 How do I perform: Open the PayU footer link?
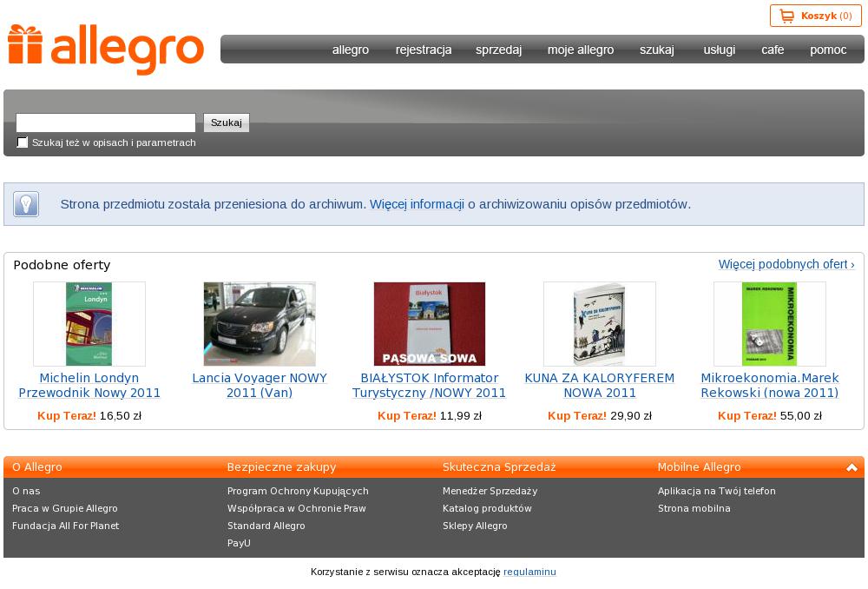(239, 543)
